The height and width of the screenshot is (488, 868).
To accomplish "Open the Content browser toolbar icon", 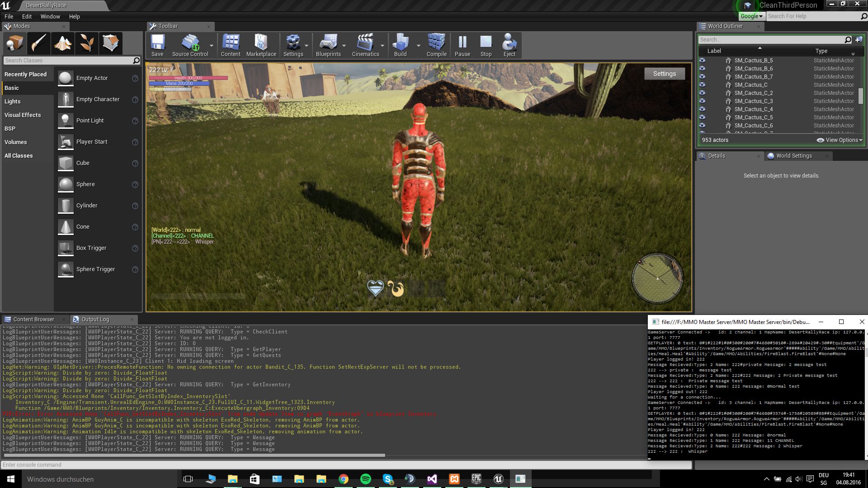I will (231, 45).
